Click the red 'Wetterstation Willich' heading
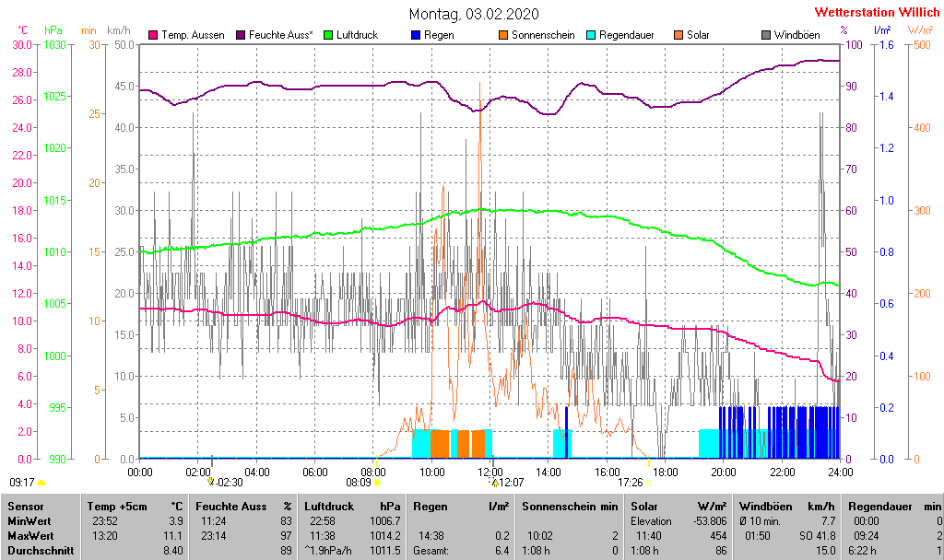 (x=876, y=12)
